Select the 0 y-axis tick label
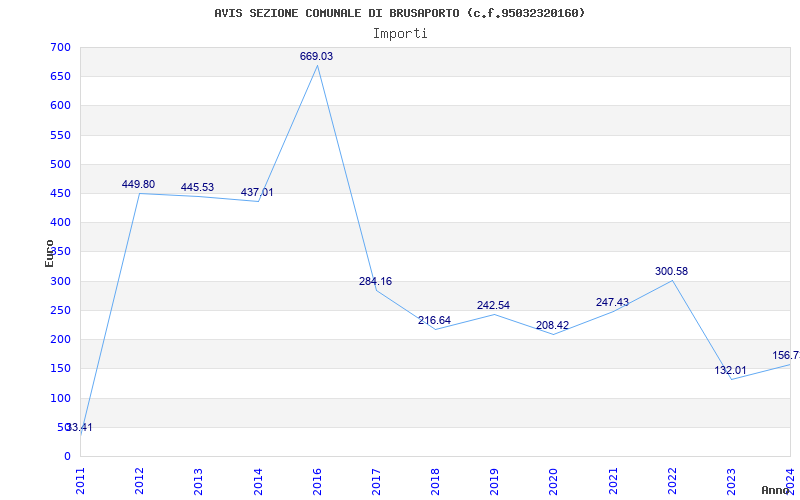 [x=67, y=456]
